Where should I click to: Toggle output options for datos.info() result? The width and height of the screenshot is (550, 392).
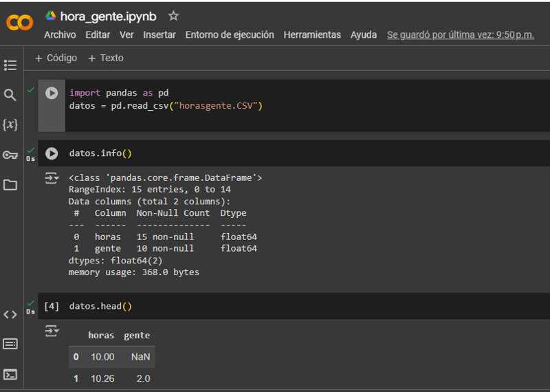(52, 179)
